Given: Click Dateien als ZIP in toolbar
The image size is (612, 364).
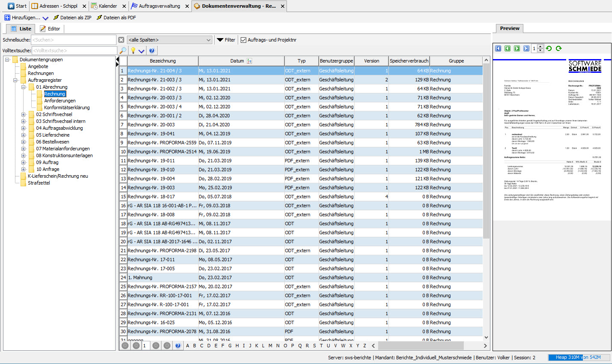Looking at the screenshot, I should (x=72, y=18).
